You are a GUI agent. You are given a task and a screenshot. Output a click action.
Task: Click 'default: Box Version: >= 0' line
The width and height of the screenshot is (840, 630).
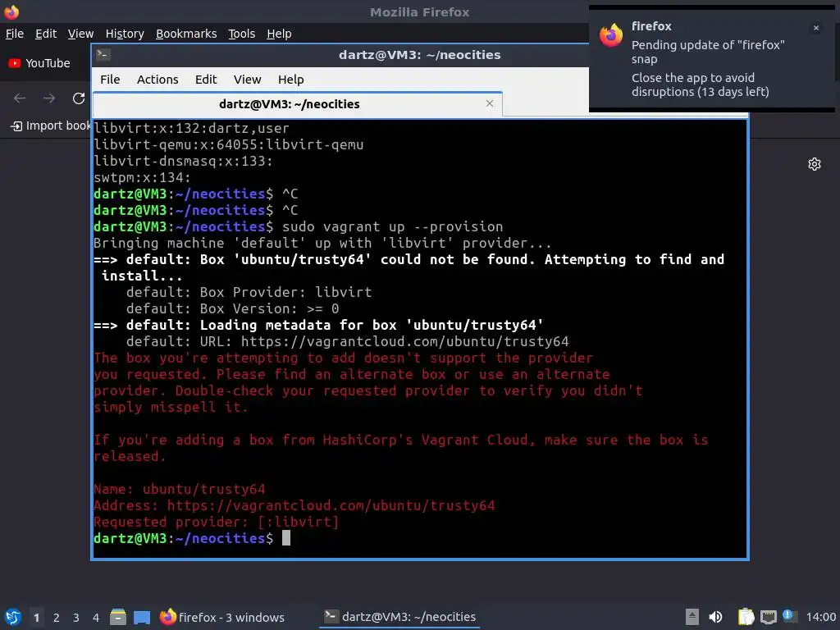[232, 308]
